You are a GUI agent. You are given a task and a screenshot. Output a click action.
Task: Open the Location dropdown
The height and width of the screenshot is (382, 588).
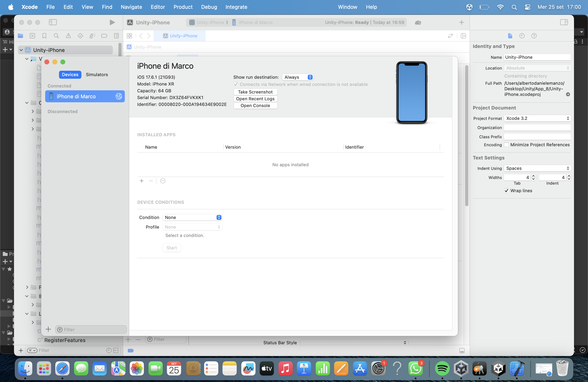[537, 68]
